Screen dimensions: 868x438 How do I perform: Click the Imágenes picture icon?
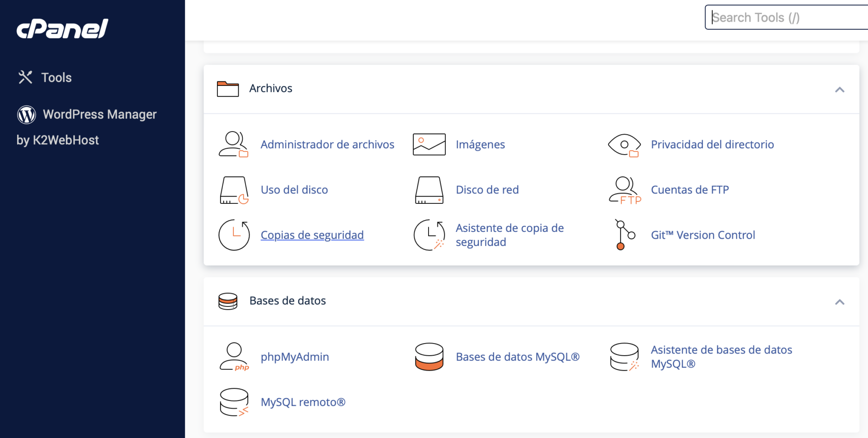pos(429,144)
